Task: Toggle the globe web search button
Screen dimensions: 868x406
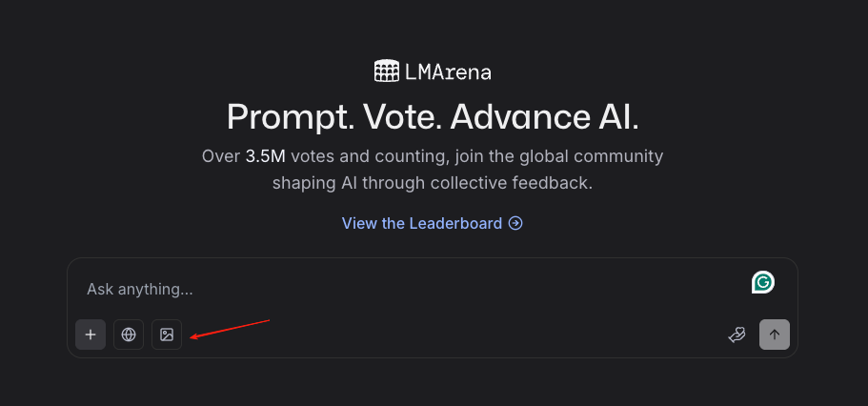Action: [x=129, y=335]
